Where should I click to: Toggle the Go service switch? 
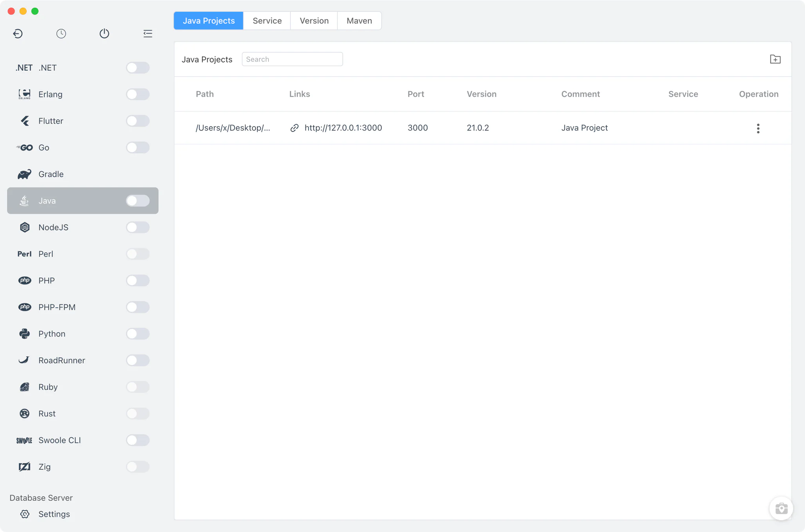(x=138, y=148)
